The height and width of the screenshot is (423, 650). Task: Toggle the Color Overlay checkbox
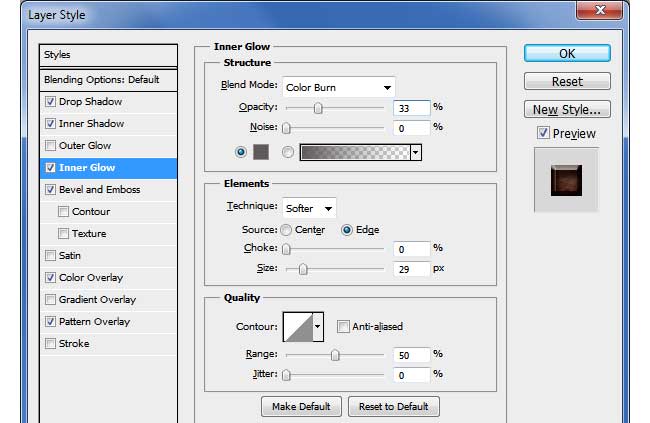50,277
